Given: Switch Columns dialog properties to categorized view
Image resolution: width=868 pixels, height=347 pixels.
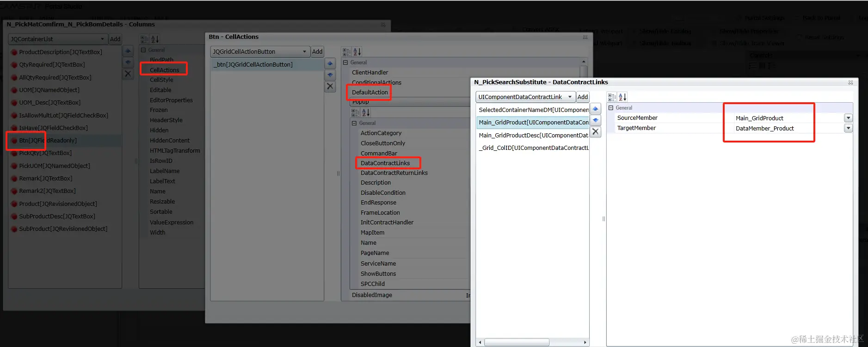Looking at the screenshot, I should coord(144,39).
